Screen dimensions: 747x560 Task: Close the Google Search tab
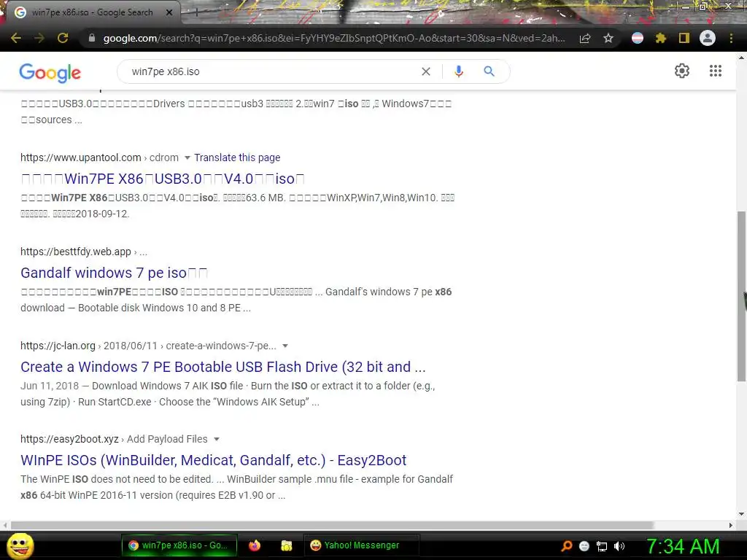[x=169, y=12]
